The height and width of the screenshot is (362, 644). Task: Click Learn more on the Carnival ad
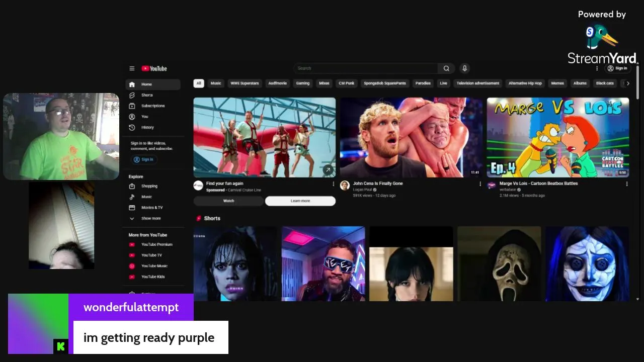click(x=300, y=201)
